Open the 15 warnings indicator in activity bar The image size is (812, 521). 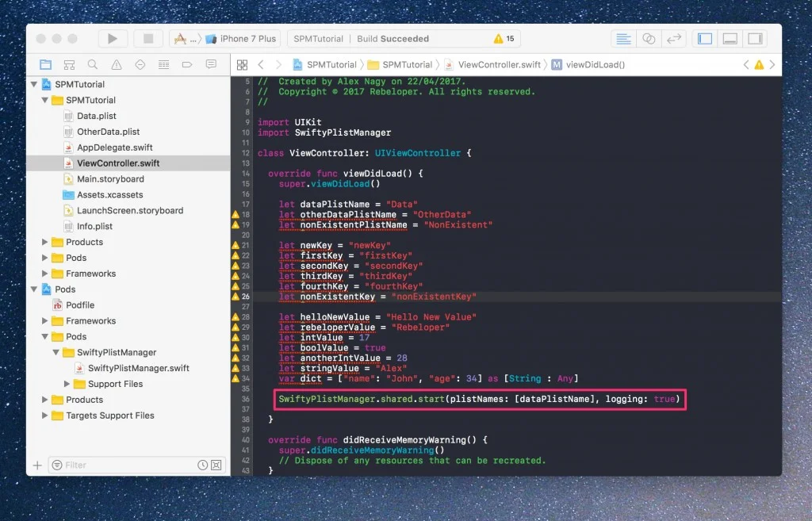click(x=504, y=39)
